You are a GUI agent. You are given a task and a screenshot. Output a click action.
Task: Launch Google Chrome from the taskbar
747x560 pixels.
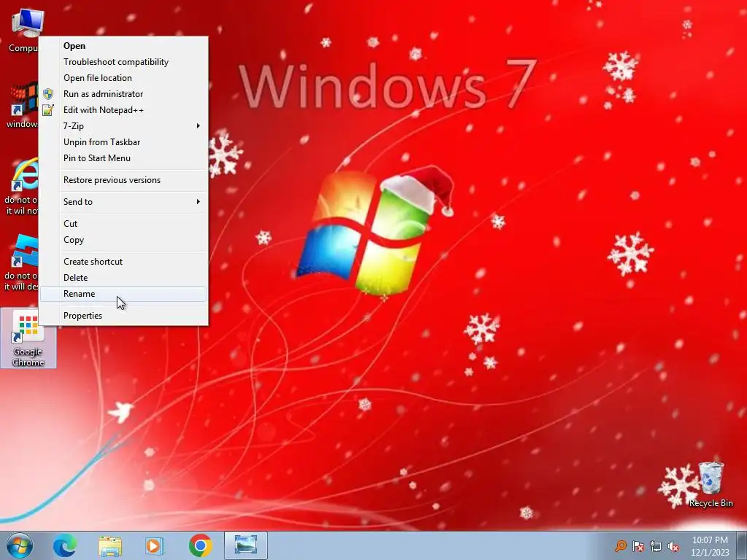pos(200,545)
